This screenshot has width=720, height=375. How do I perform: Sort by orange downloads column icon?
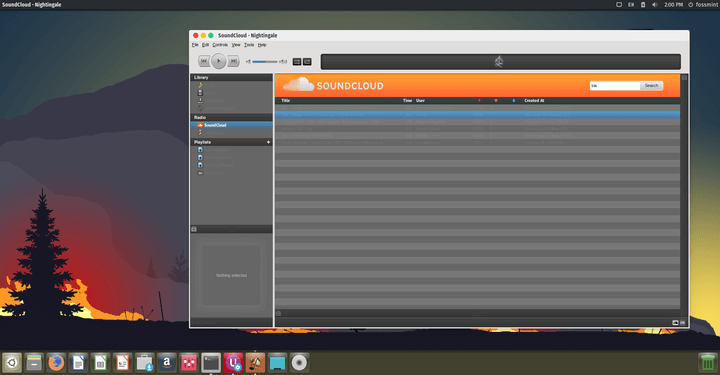pyautogui.click(x=496, y=101)
